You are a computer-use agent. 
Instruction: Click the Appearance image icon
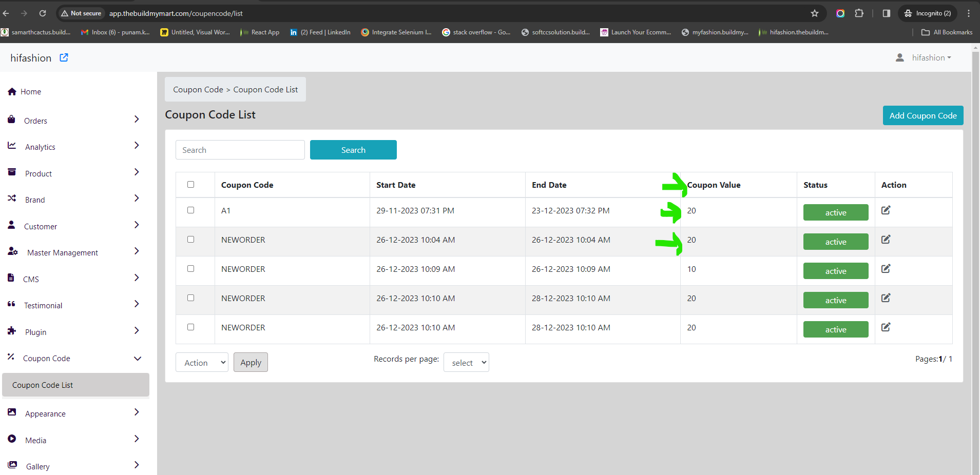point(12,412)
